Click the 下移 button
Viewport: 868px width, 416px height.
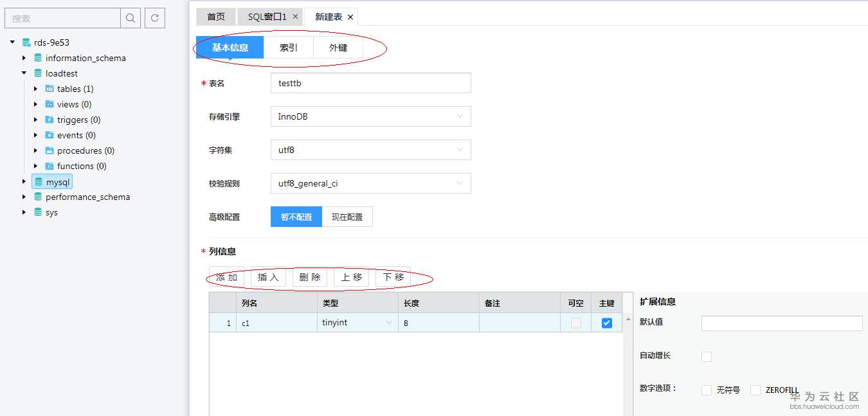click(x=393, y=277)
